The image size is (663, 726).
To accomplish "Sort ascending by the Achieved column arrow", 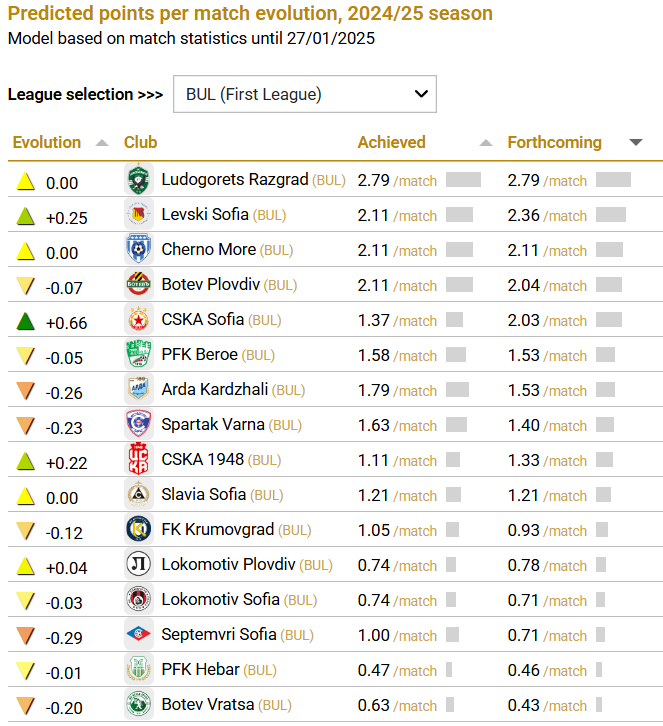I will [x=486, y=143].
